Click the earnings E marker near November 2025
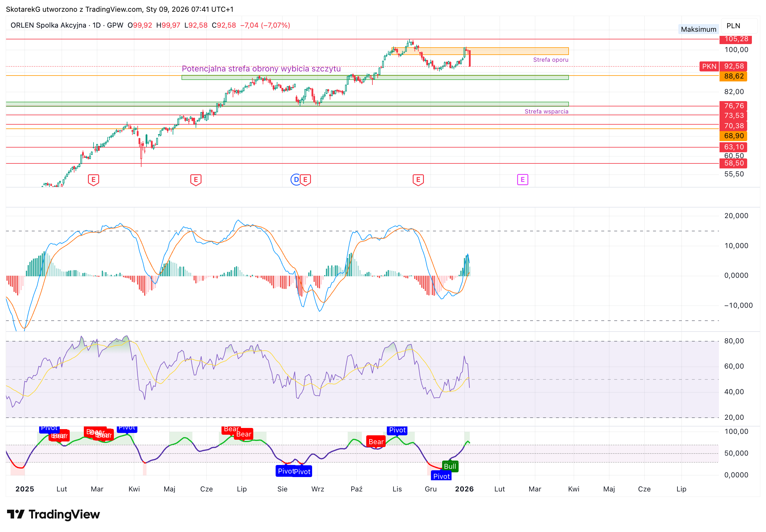The width and height of the screenshot is (766, 532). 418,180
